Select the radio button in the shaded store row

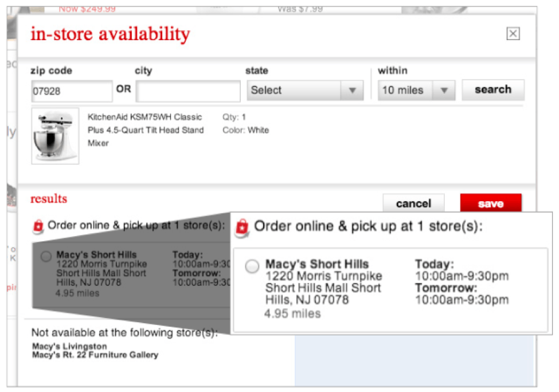46,257
